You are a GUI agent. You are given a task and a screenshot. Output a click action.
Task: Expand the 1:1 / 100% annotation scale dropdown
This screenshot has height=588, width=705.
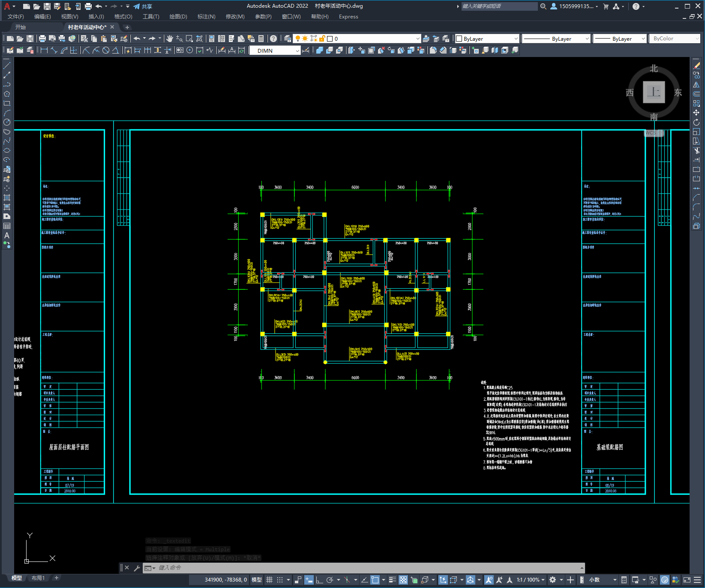[531, 579]
